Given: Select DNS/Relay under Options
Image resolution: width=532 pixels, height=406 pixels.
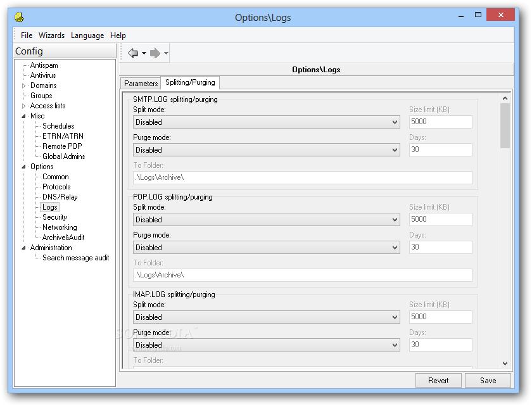Looking at the screenshot, I should coord(60,197).
